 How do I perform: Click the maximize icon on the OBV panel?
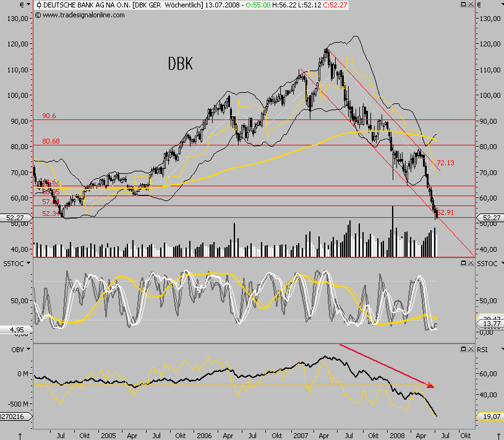[x=463, y=348]
